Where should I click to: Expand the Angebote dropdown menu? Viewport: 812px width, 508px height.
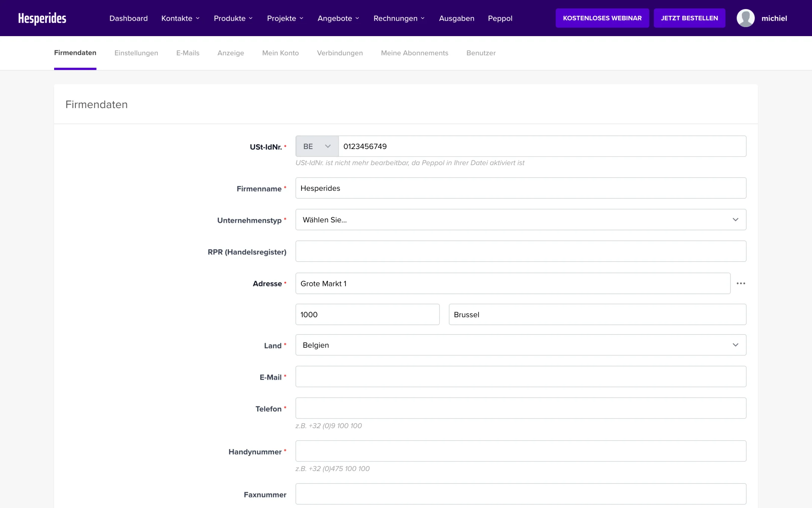click(x=338, y=18)
